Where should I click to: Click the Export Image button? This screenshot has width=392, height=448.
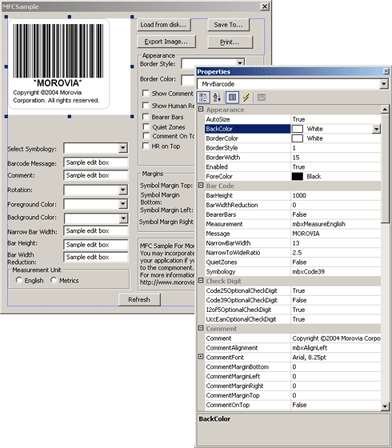click(166, 42)
